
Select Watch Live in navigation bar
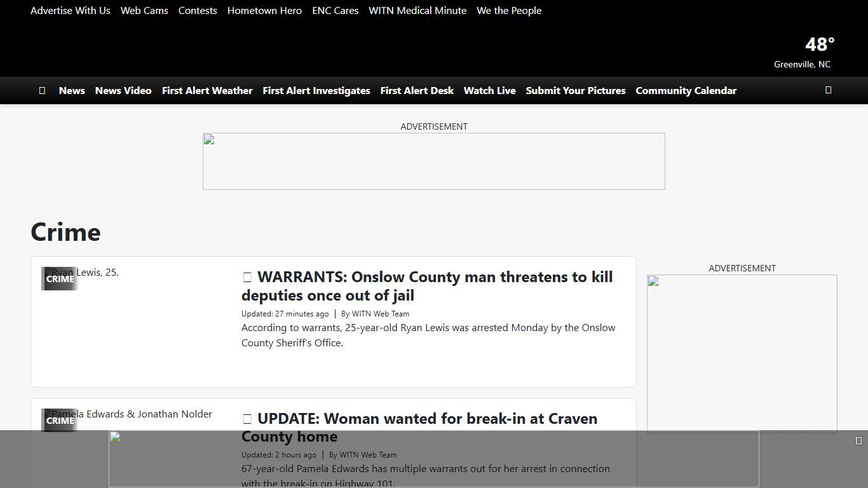[489, 90]
